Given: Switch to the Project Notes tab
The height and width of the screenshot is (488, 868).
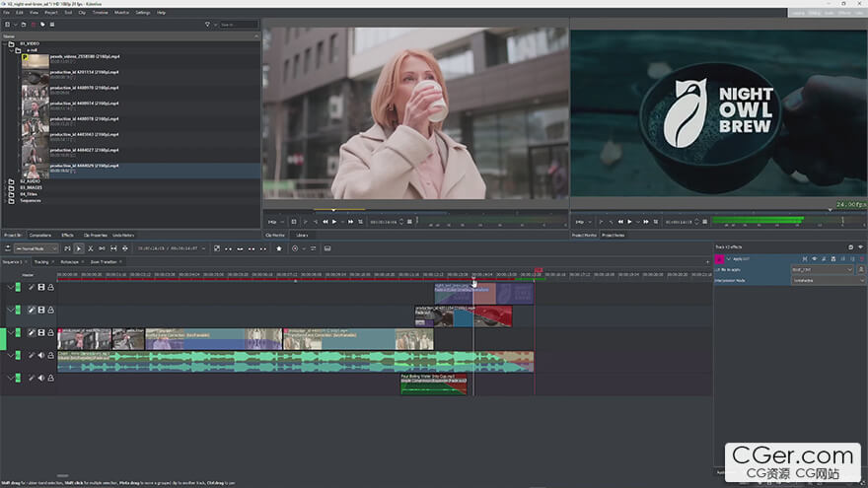Looking at the screenshot, I should [614, 236].
